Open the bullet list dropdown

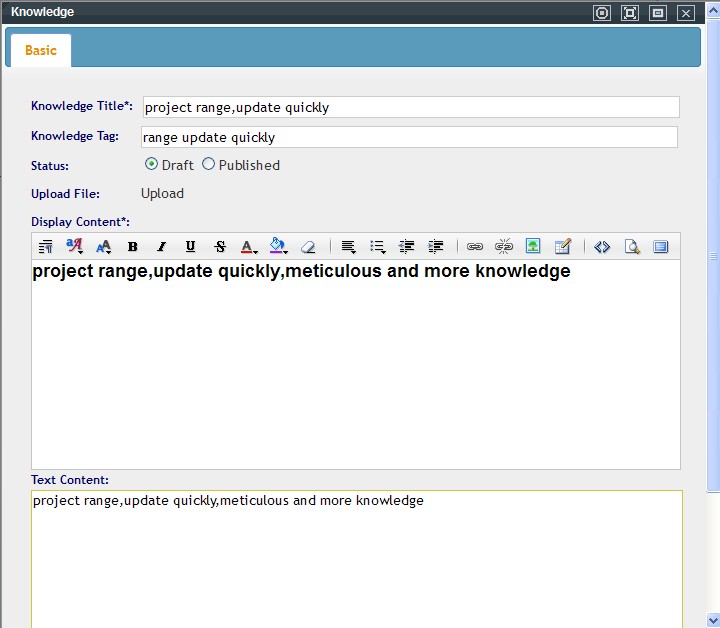378,247
